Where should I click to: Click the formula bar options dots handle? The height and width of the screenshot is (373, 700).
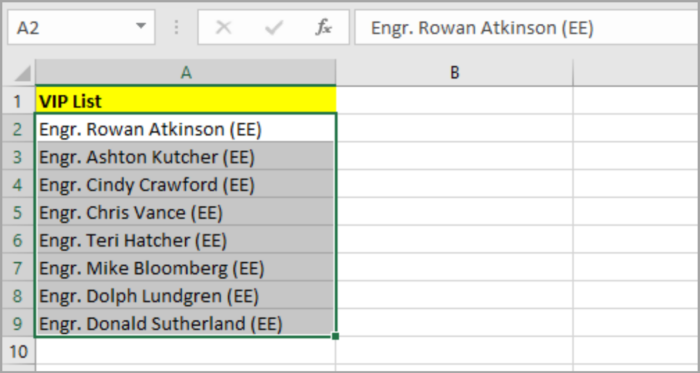176,28
